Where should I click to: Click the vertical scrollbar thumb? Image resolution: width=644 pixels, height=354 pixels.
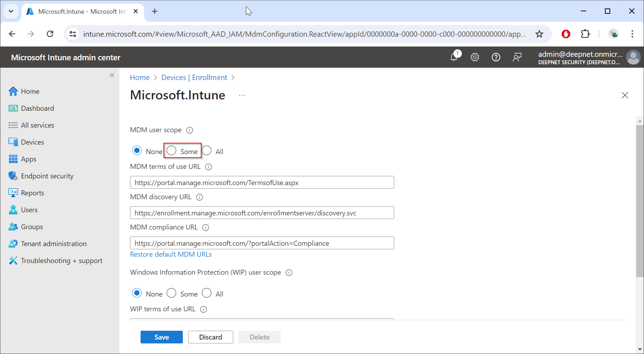coord(639,201)
